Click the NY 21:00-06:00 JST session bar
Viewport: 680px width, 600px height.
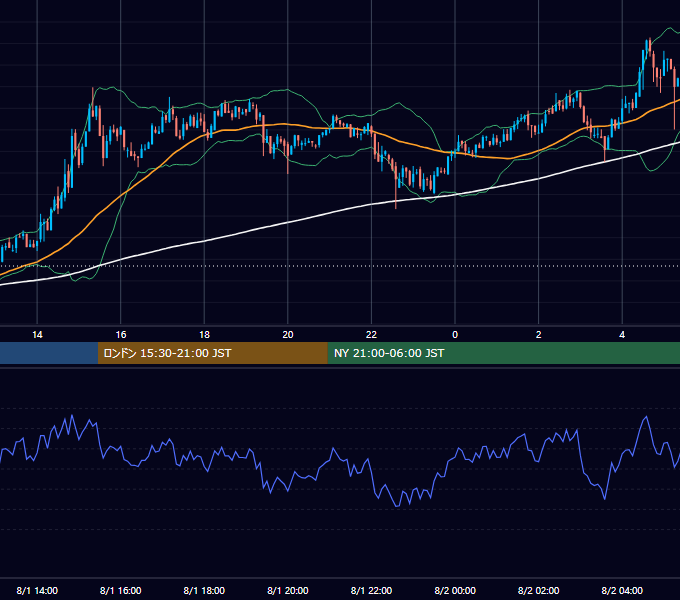coord(503,353)
